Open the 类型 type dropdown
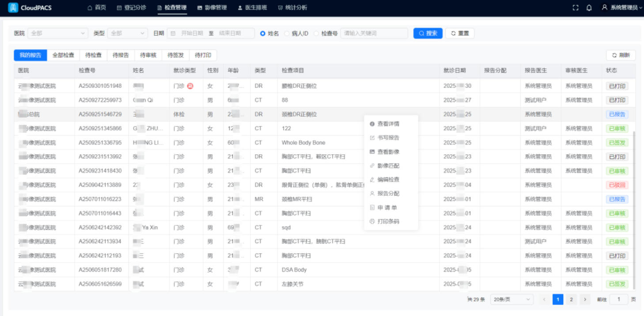This screenshot has height=316, width=644. click(128, 33)
